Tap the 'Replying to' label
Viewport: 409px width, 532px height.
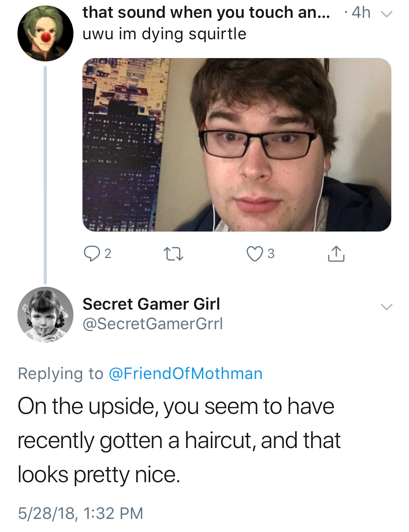click(x=60, y=374)
